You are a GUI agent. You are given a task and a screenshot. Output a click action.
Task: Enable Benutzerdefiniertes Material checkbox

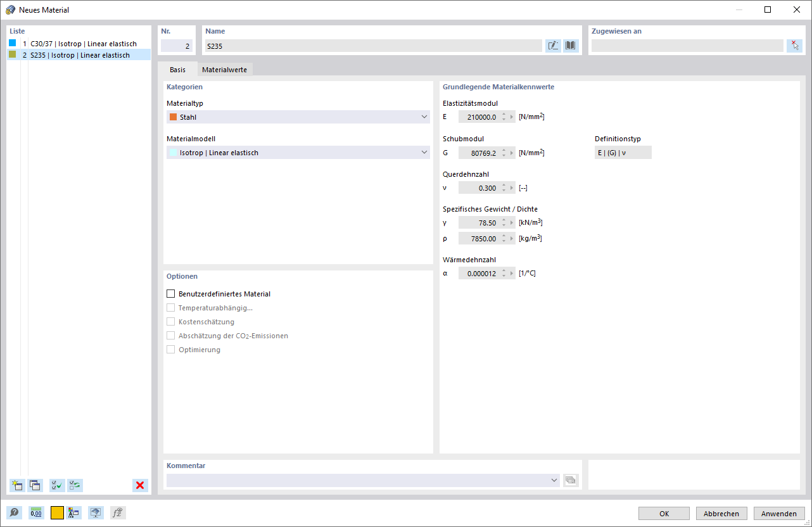click(170, 294)
